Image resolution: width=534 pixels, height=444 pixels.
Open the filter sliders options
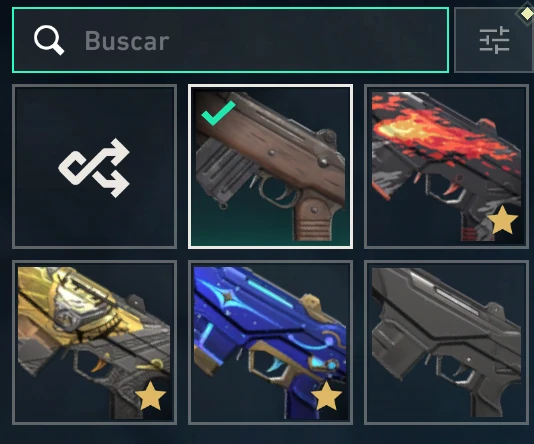coord(494,40)
